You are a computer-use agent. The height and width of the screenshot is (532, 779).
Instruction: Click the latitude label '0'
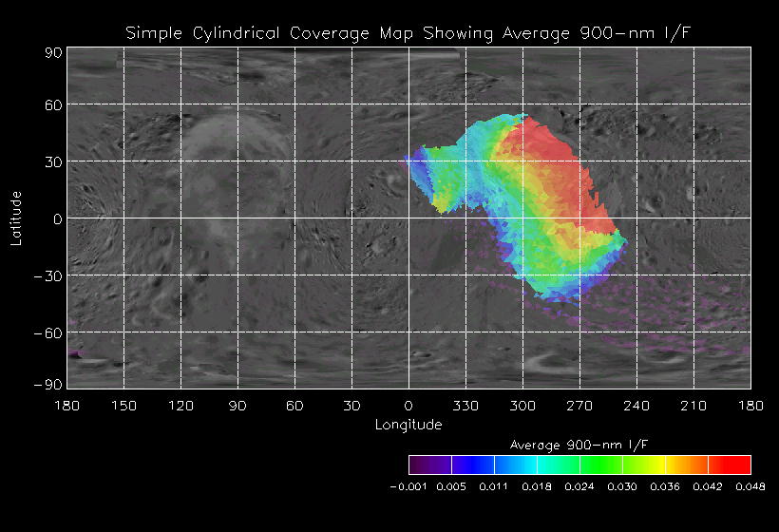tap(58, 219)
